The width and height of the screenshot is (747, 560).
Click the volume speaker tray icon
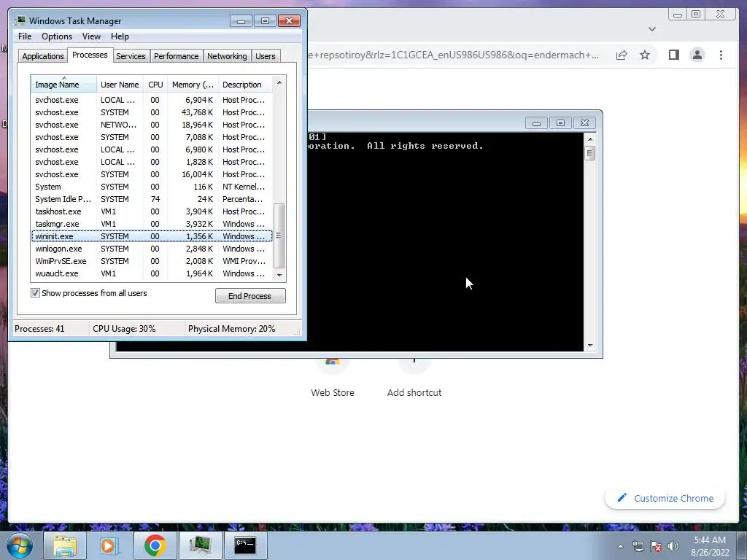673,546
